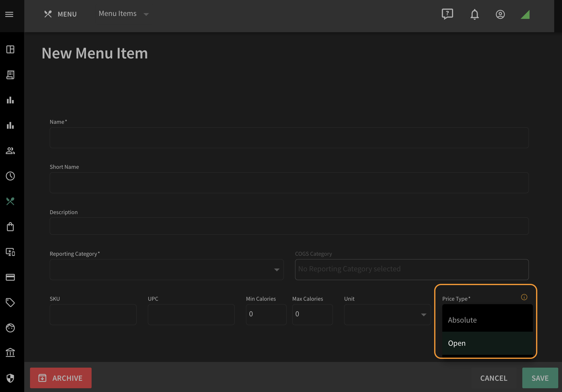This screenshot has width=562, height=392.
Task: Open the user account profile icon
Action: tap(500, 14)
